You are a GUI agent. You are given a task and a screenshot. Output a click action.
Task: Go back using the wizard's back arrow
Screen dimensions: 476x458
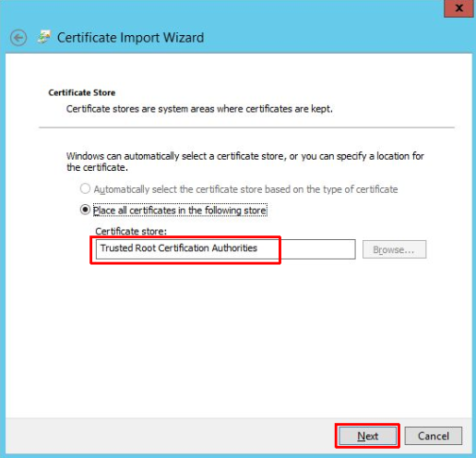tap(18, 38)
